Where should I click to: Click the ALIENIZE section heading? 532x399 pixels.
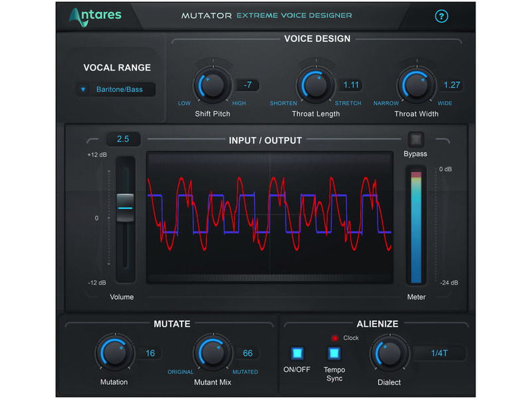click(x=377, y=324)
